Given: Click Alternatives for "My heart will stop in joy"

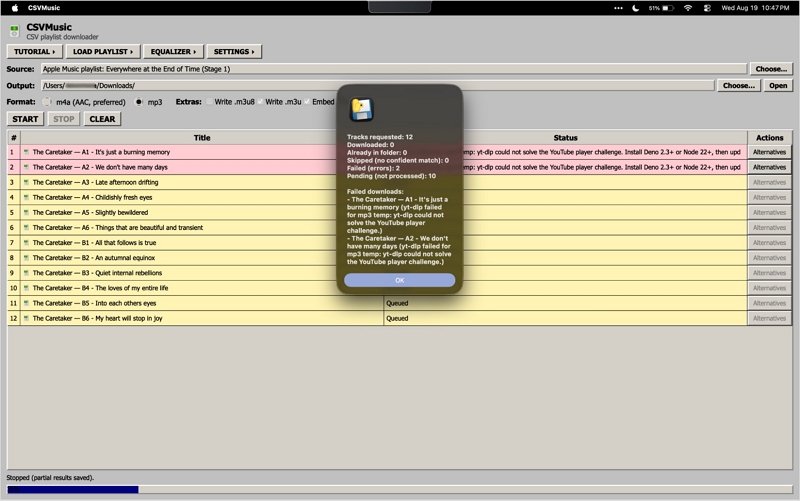Looking at the screenshot, I should click(x=769, y=318).
